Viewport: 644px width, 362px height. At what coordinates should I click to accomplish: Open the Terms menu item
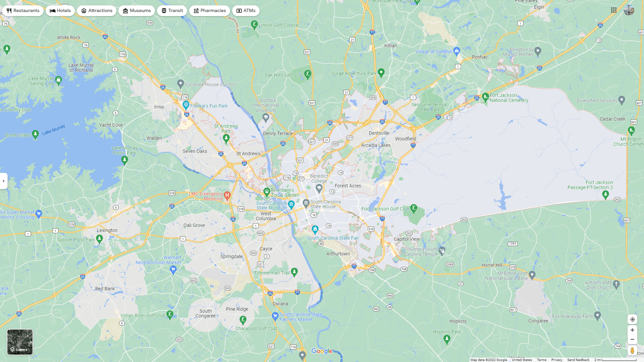click(x=541, y=359)
